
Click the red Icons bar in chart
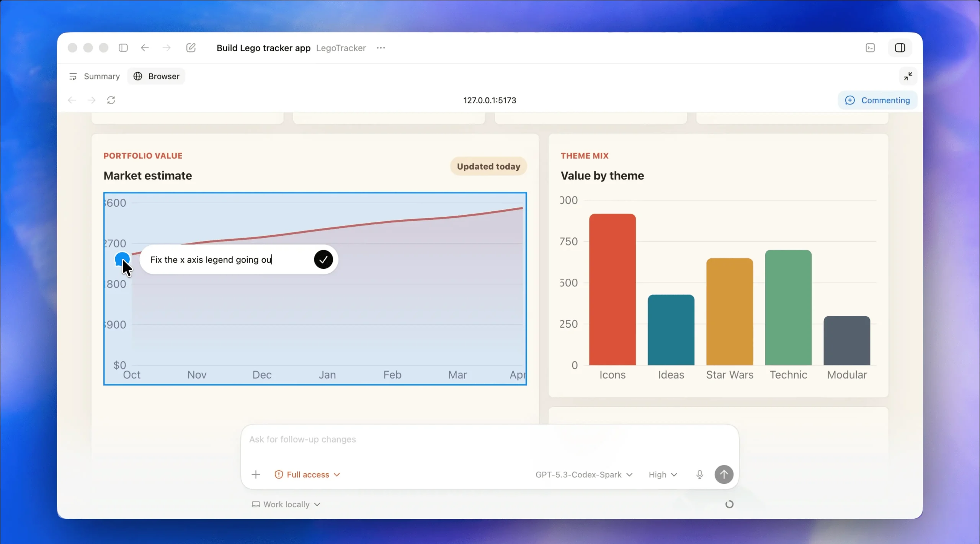coord(612,289)
